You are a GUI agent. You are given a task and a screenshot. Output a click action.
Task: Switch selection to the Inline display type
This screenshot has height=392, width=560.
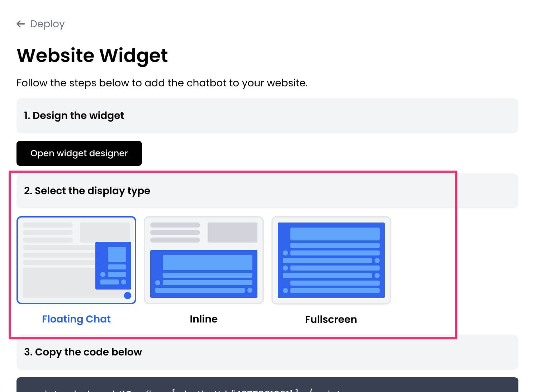203,260
